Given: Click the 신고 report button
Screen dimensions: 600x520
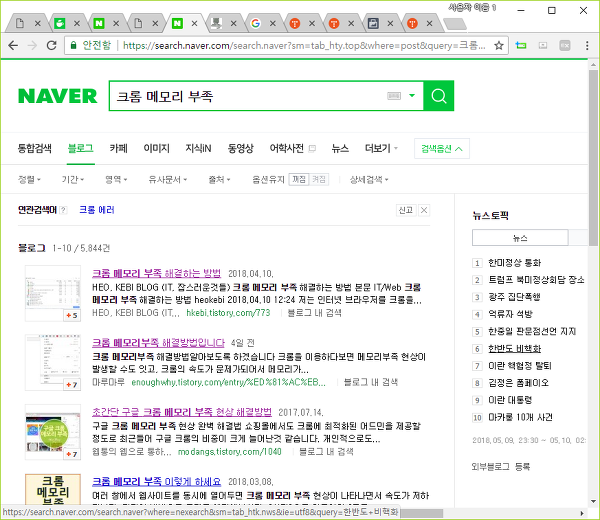Looking at the screenshot, I should pyautogui.click(x=406, y=210).
